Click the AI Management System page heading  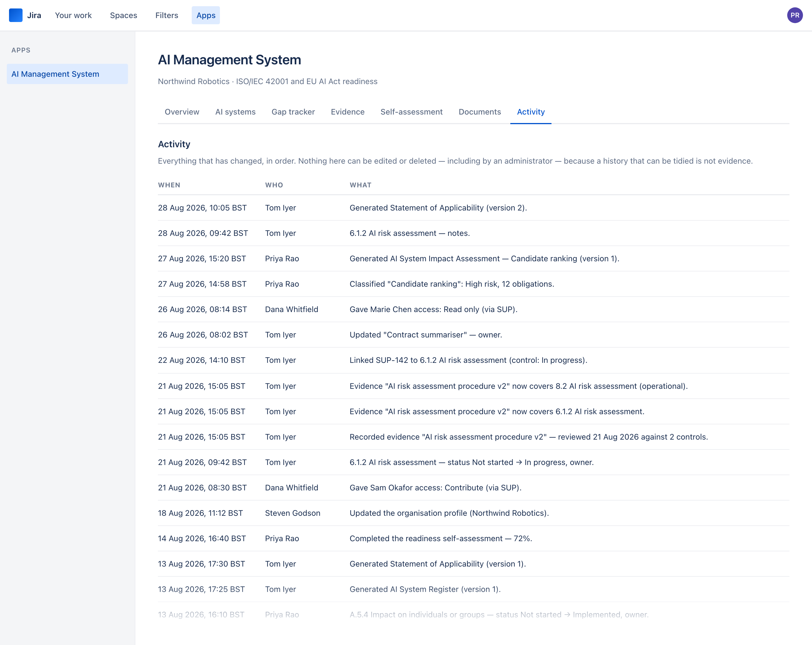[230, 60]
